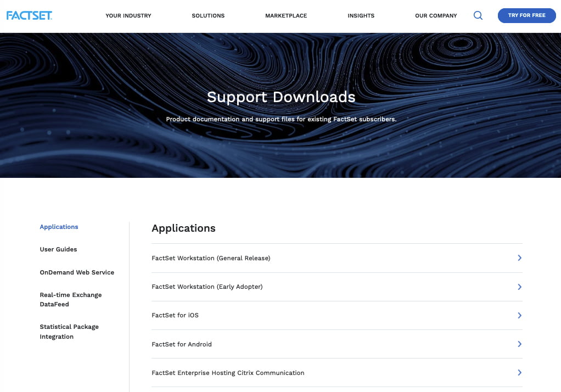Click the Applications section heading
This screenshot has width=561, height=392.
coord(183,228)
